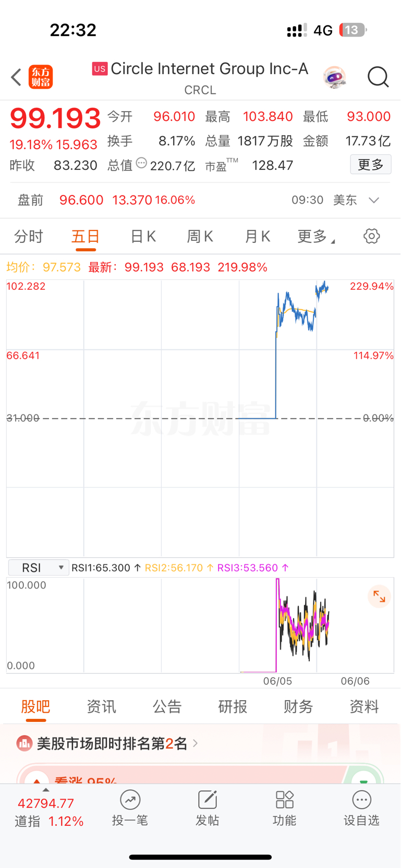Switch to the 日K tab
Viewport: 401px width, 868px height.
[x=143, y=237]
